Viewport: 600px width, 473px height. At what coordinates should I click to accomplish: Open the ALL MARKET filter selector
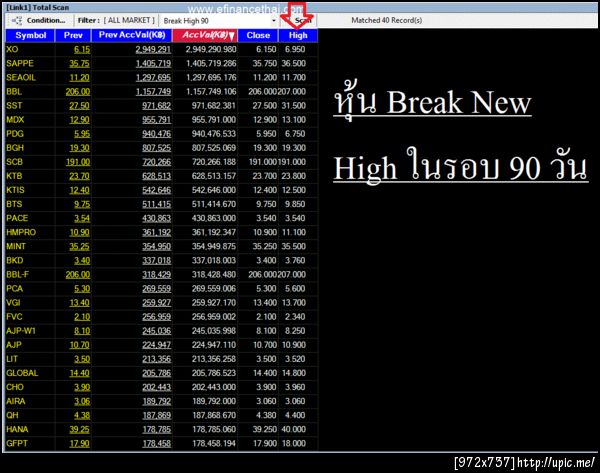coord(129,20)
